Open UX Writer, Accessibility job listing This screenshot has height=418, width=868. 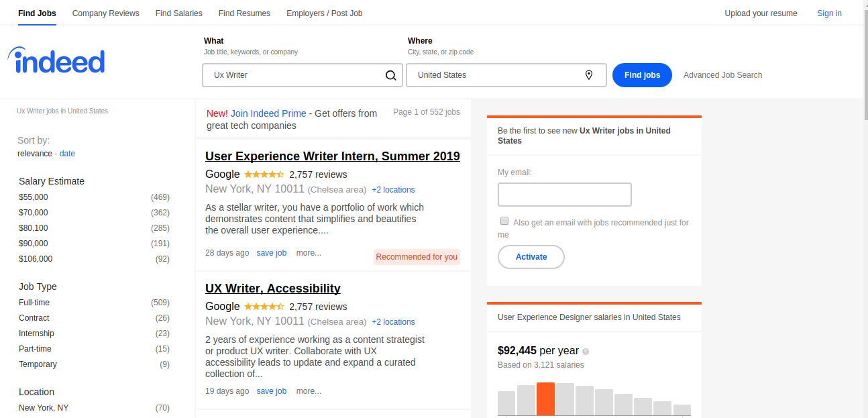click(x=273, y=289)
